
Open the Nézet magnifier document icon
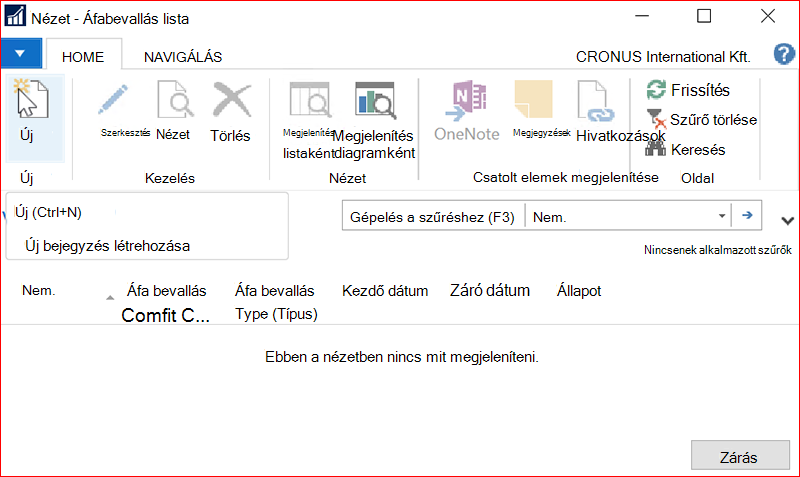click(x=175, y=99)
